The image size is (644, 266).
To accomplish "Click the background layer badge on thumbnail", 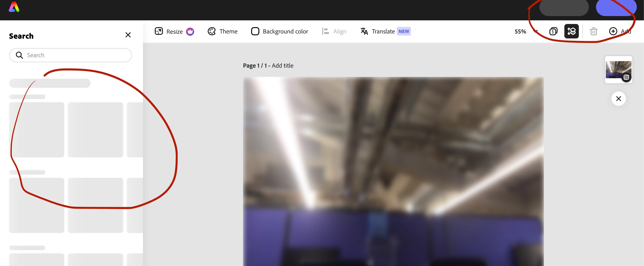I will pyautogui.click(x=626, y=77).
